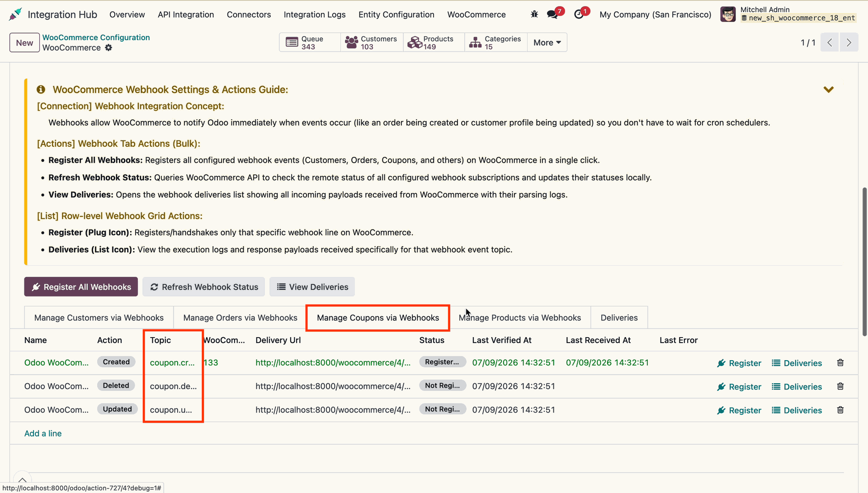
Task: Click the New record button
Action: click(24, 42)
